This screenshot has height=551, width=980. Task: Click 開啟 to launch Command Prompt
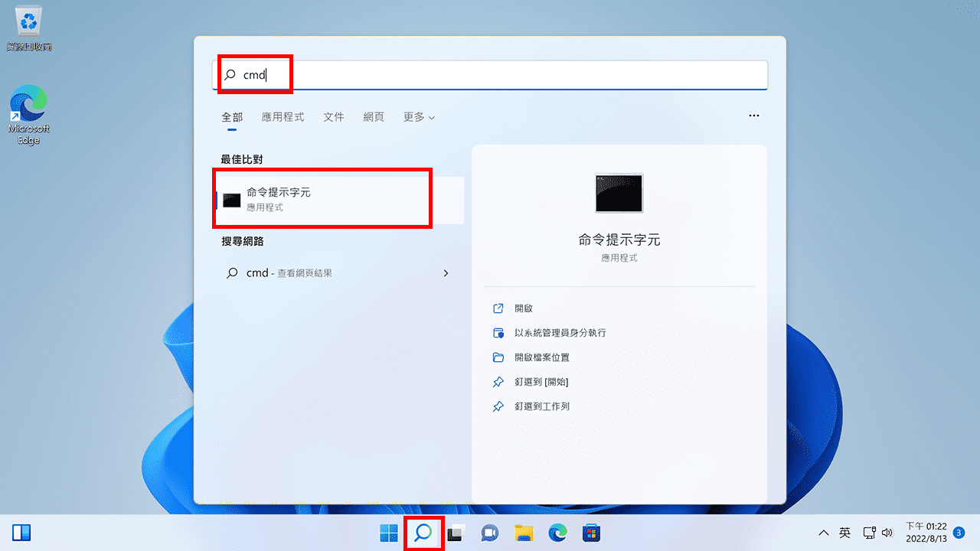pyautogui.click(x=524, y=308)
